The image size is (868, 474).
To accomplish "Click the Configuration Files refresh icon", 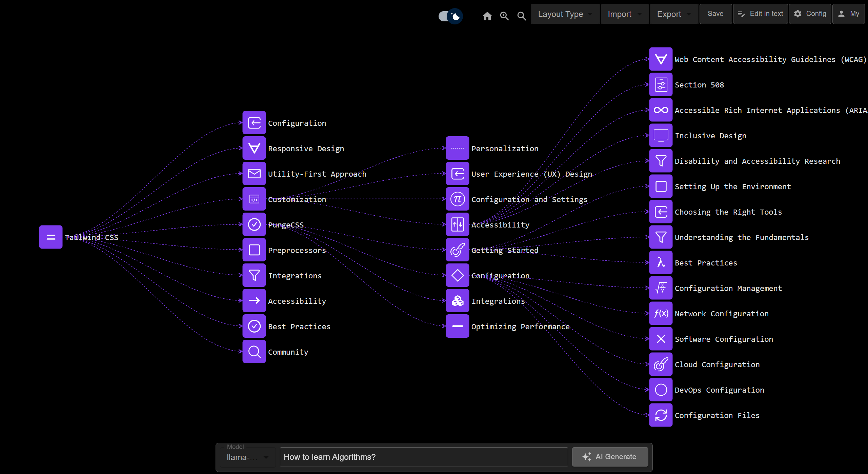I will 661,415.
